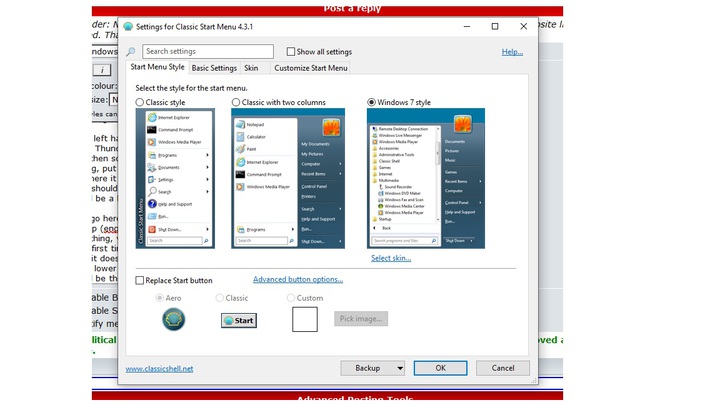The width and height of the screenshot is (720, 405).
Task: Click the OK button
Action: (440, 368)
